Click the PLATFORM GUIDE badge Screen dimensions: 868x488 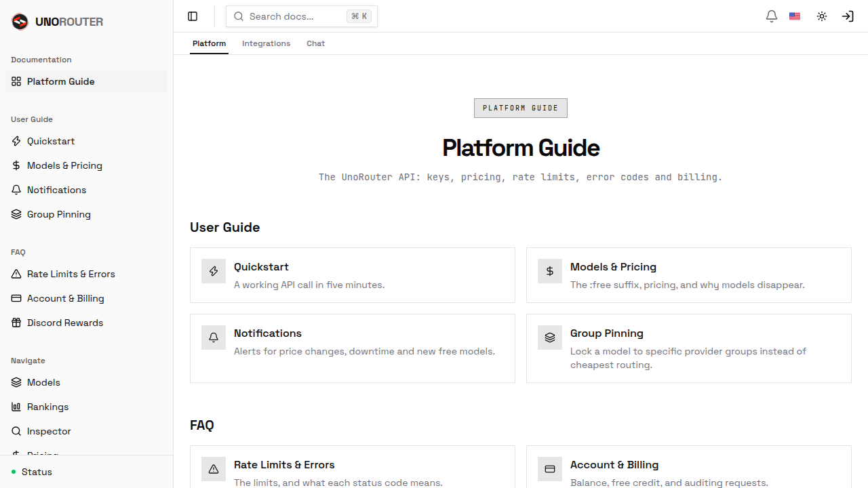click(521, 108)
